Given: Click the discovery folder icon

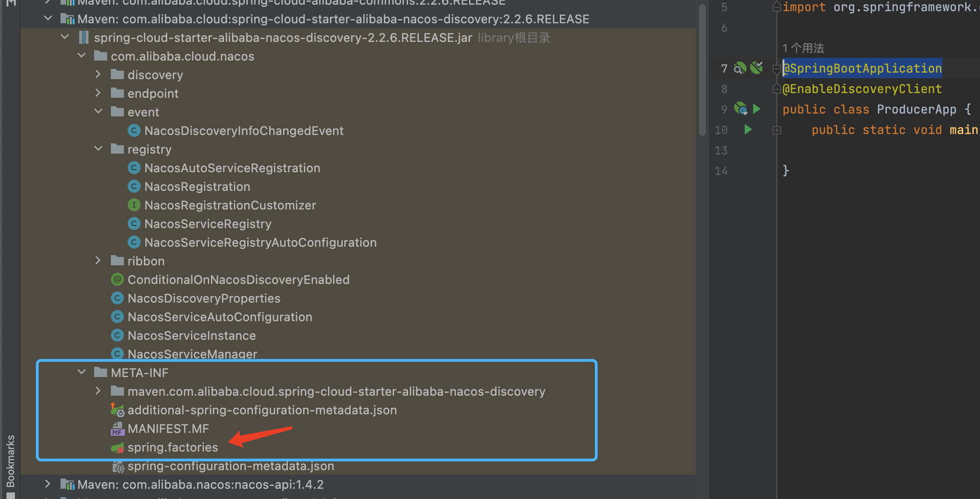Looking at the screenshot, I should [117, 74].
